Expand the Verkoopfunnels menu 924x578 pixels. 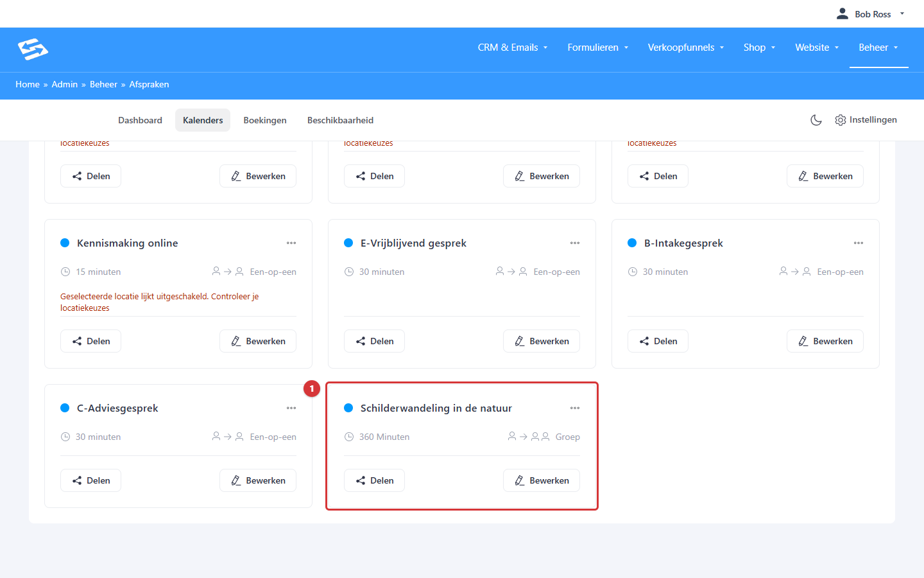pyautogui.click(x=686, y=48)
